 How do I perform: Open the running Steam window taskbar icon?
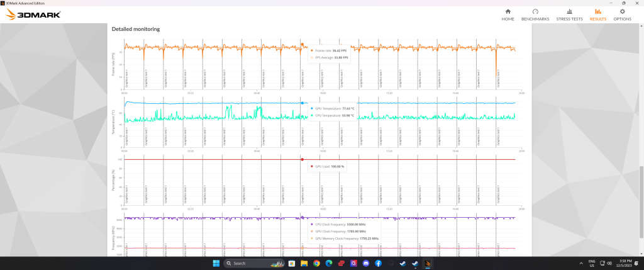[415, 263]
